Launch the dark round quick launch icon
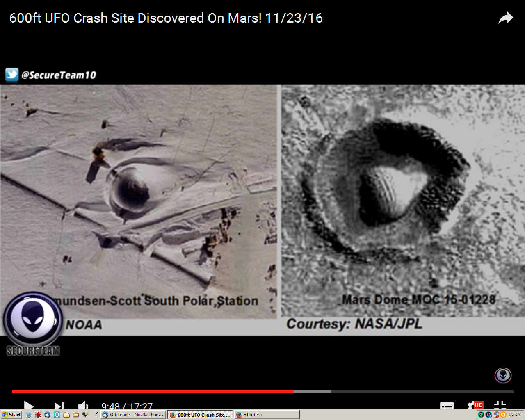The width and height of the screenshot is (525, 420). pos(85,415)
